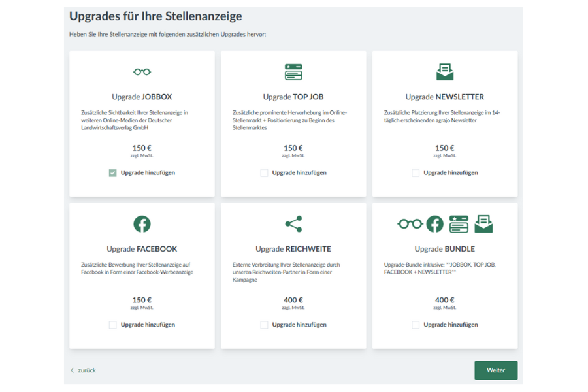
Task: Click the 'Upgrade REICHWEITE' title
Action: [293, 249]
